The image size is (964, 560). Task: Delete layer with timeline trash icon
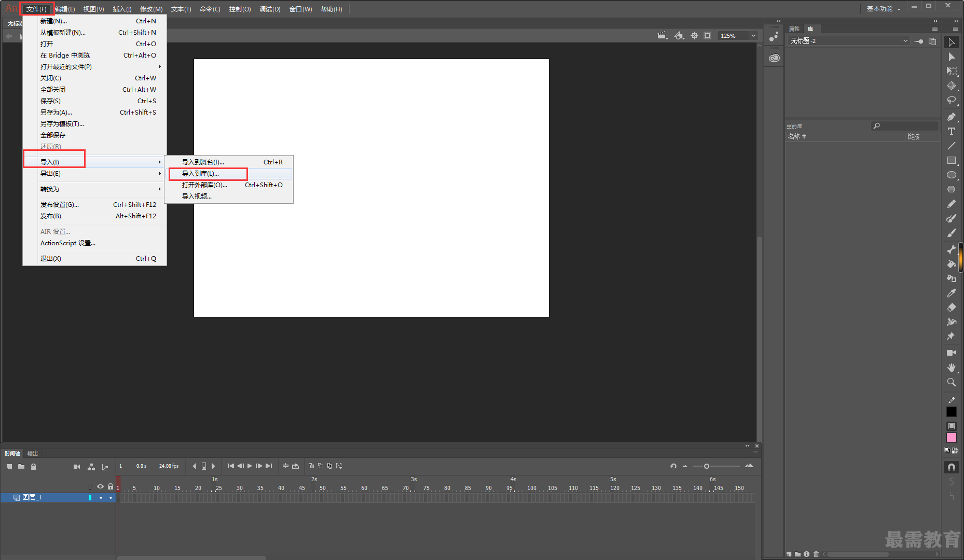point(34,467)
